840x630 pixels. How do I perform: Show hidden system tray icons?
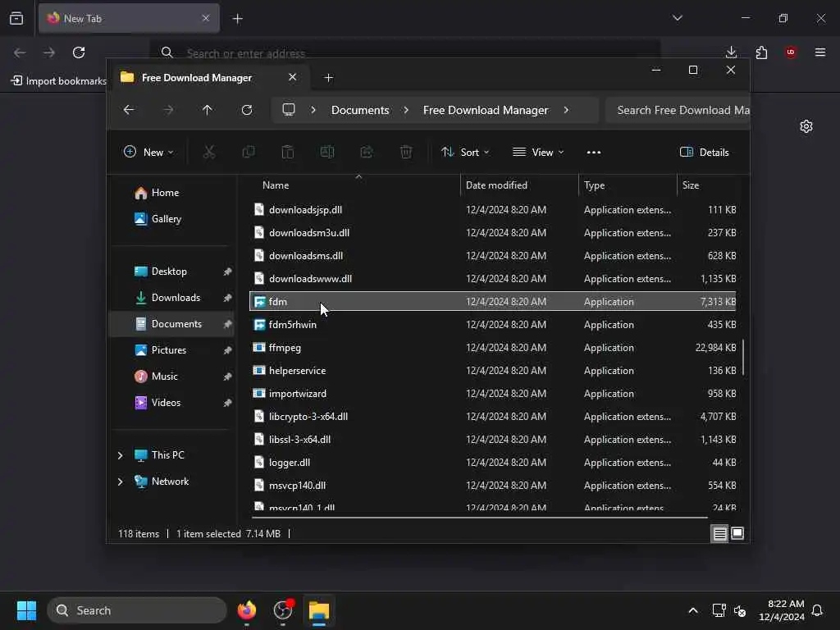[x=692, y=610]
